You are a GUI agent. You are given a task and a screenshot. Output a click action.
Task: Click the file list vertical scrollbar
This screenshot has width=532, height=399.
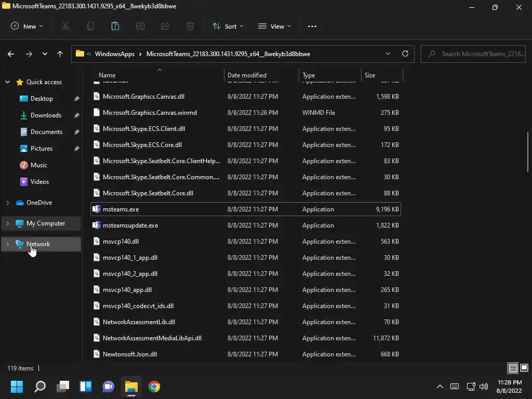coord(528,152)
